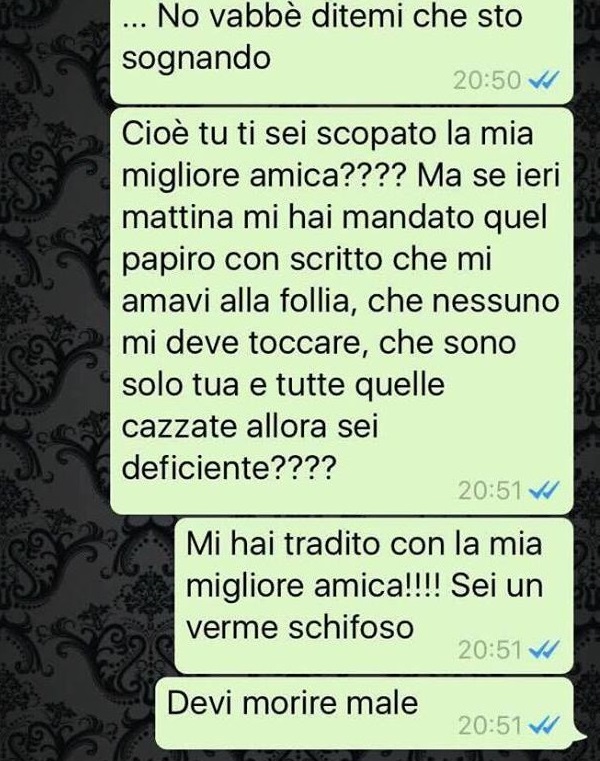Tap the 20:50 timestamp
This screenshot has height=761, width=600.
point(487,80)
